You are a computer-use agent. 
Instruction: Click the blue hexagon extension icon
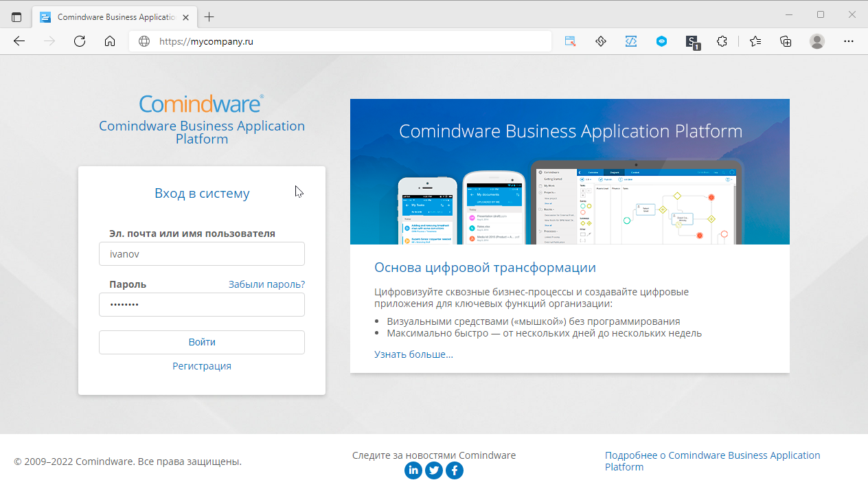[661, 41]
